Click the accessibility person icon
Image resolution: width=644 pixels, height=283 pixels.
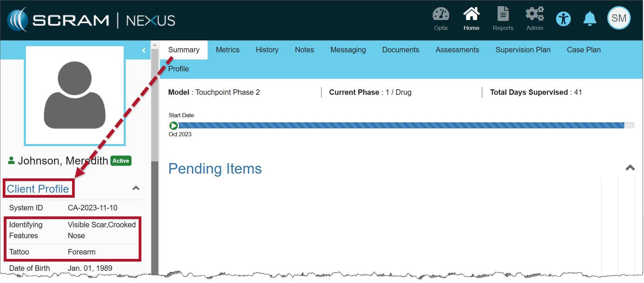563,19
